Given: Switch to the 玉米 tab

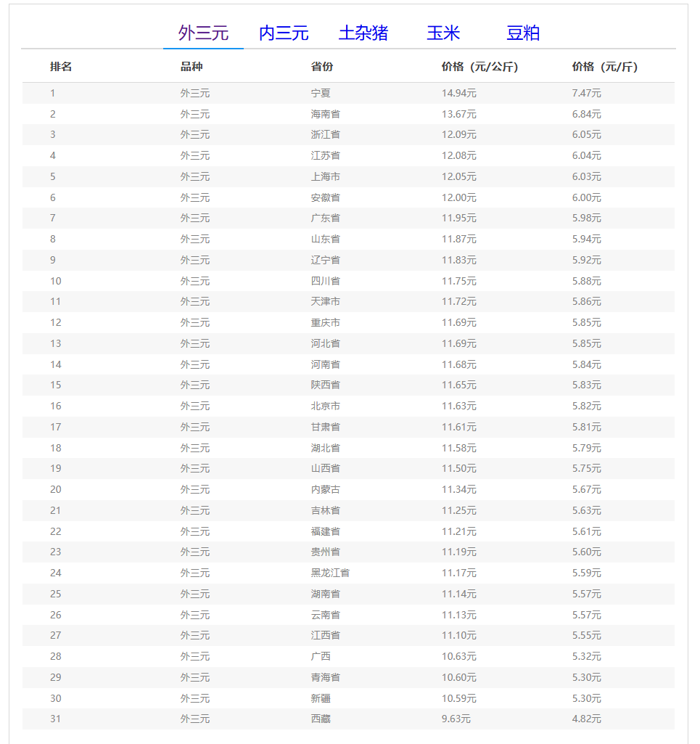Looking at the screenshot, I should pos(443,33).
